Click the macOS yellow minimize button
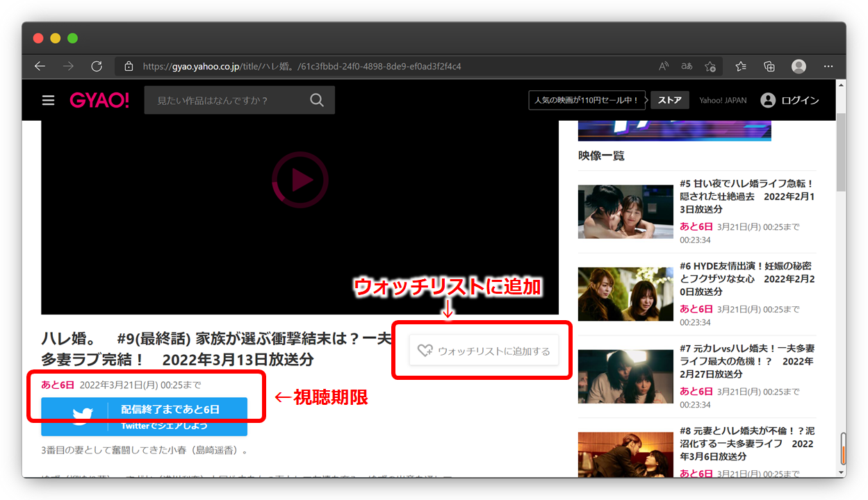The width and height of the screenshot is (868, 500). (56, 38)
